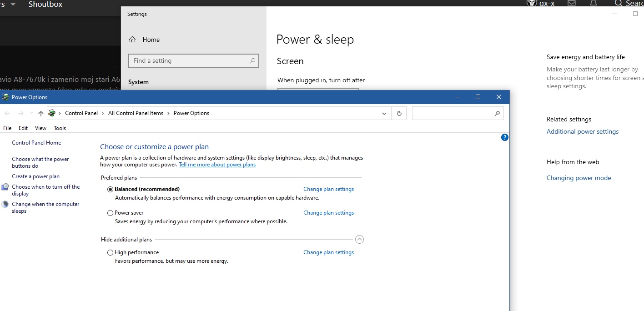Open the blue Help question mark icon
The height and width of the screenshot is (311, 644).
tap(504, 137)
